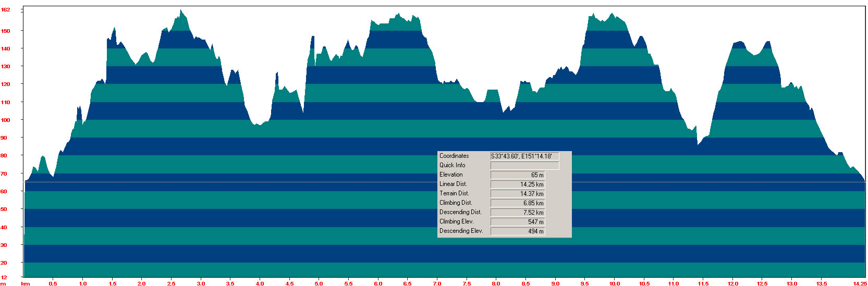Click the Descending Dist. value 7.52 km

[518, 212]
